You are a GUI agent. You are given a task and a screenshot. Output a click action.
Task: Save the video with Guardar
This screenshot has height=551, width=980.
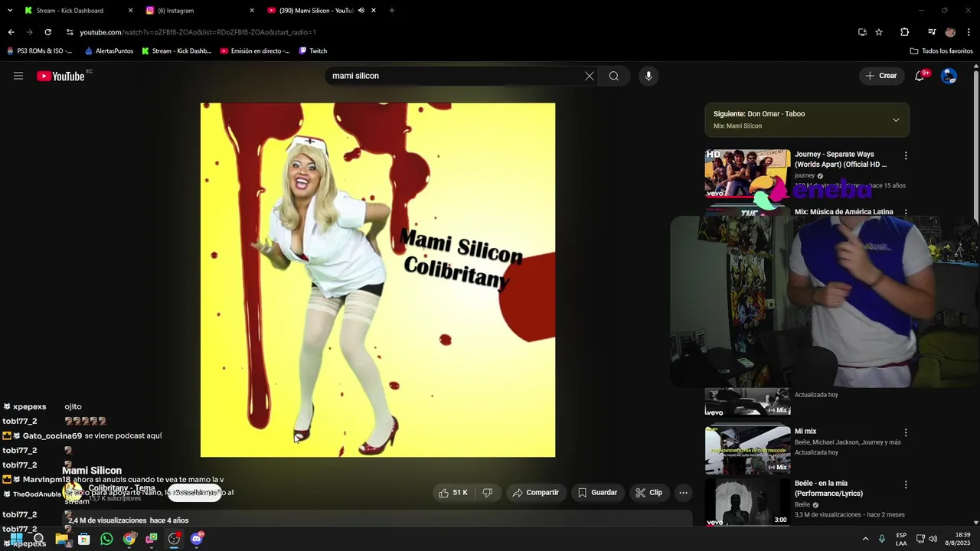(x=597, y=493)
